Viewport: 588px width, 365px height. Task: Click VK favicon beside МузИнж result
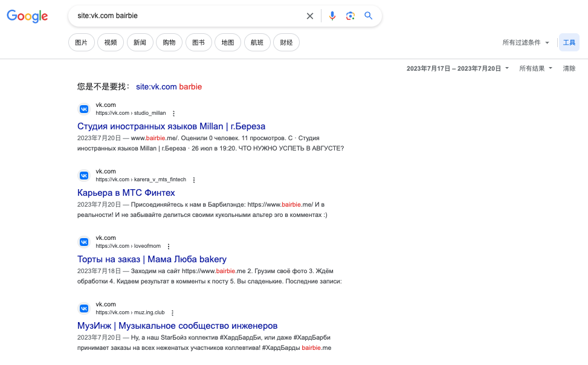coord(84,308)
